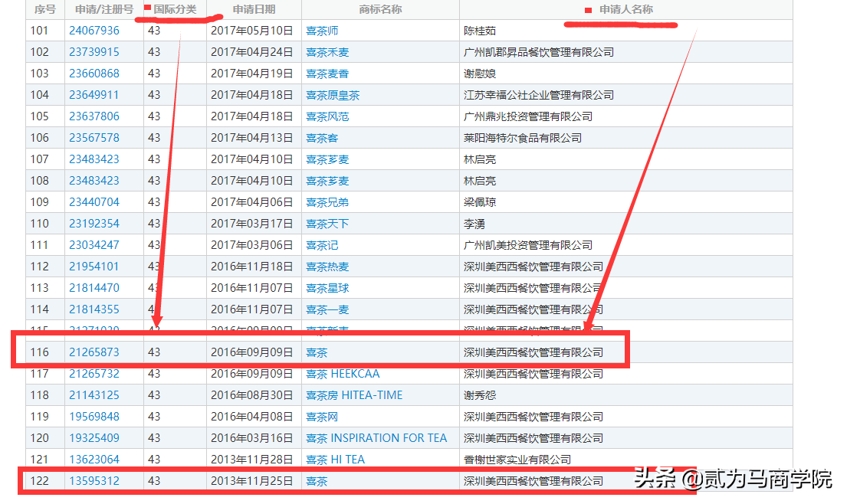Select the date 2017年04月19日
Viewport: 847px width, 504px height.
tap(251, 74)
